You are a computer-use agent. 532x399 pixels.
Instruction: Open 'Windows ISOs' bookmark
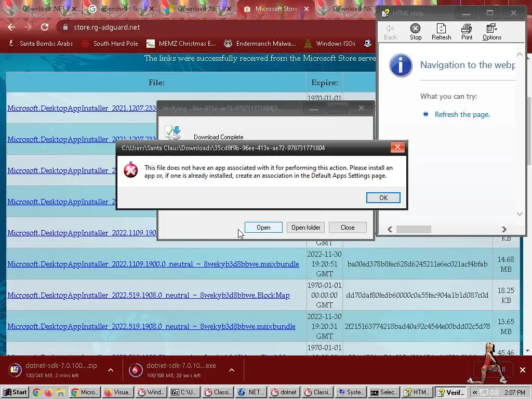point(330,44)
